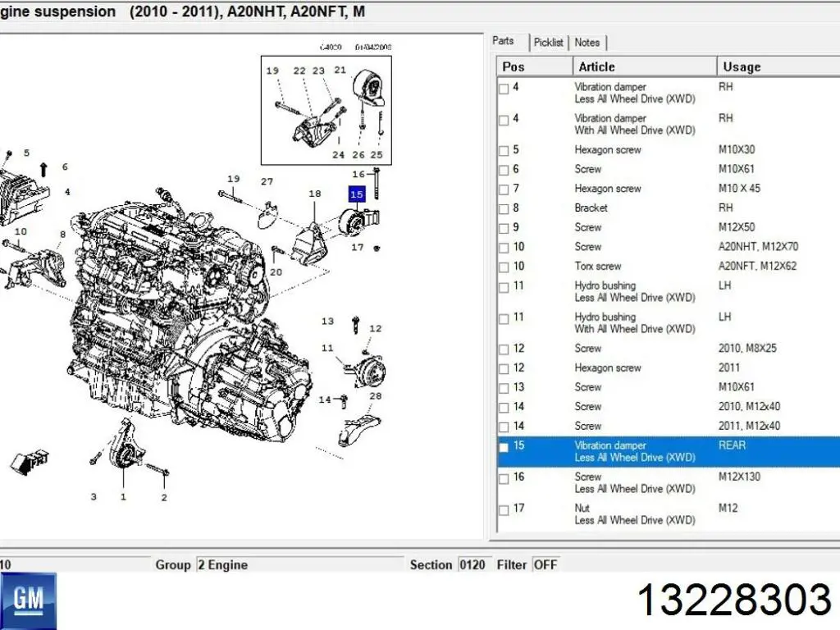Click the GM logo icon
The image size is (840, 630).
pyautogui.click(x=29, y=601)
